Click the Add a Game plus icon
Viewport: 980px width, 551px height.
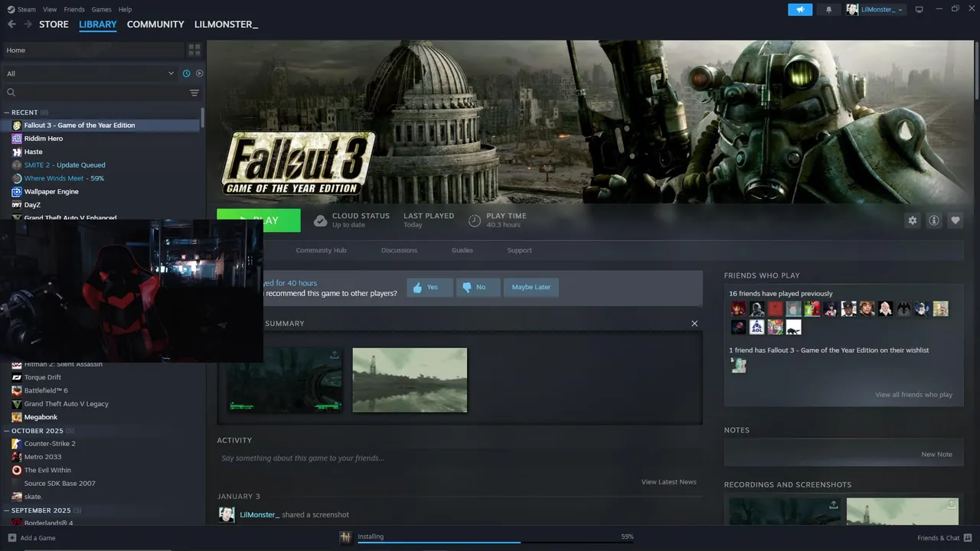[11, 538]
